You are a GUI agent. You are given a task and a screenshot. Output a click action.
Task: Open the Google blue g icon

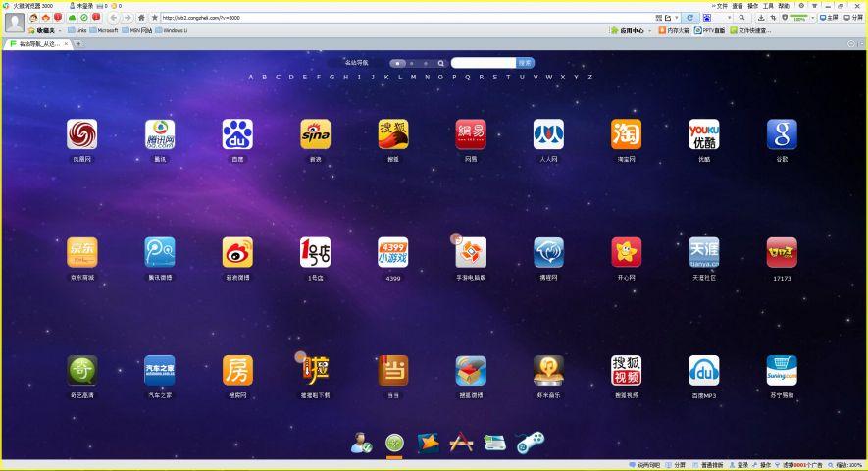click(x=782, y=134)
